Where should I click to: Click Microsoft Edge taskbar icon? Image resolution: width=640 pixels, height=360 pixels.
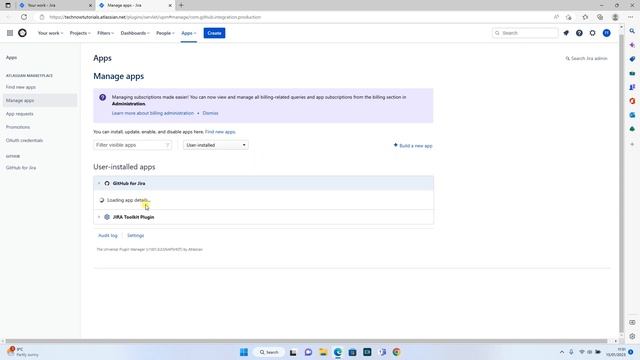338,352
